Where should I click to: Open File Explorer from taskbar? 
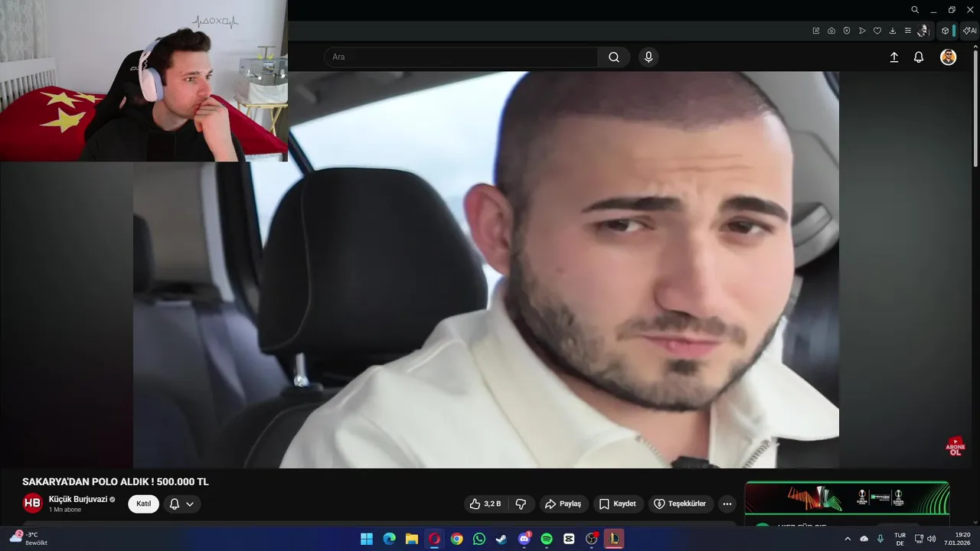(x=411, y=539)
